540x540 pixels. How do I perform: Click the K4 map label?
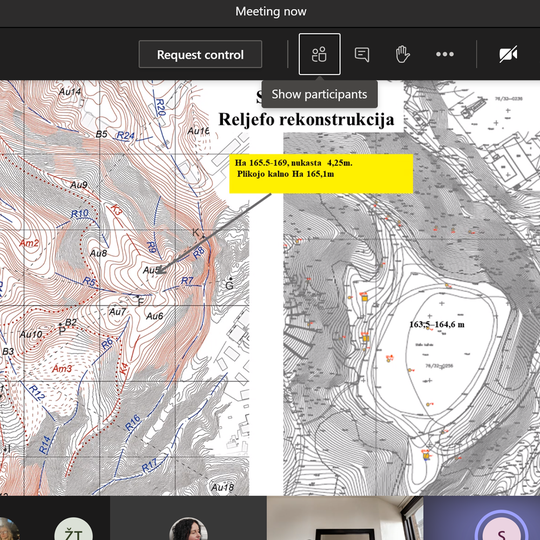124,369
